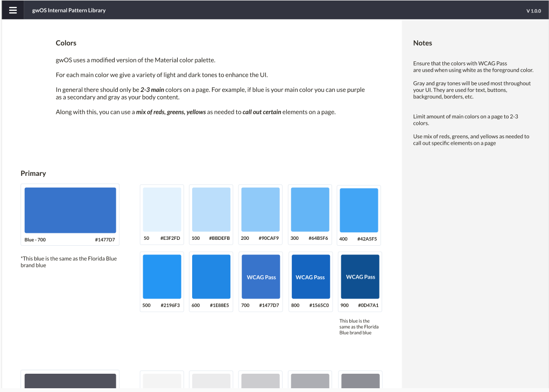Select the blue 200 swatch #90CAF9
The image size is (549, 392).
[261, 210]
